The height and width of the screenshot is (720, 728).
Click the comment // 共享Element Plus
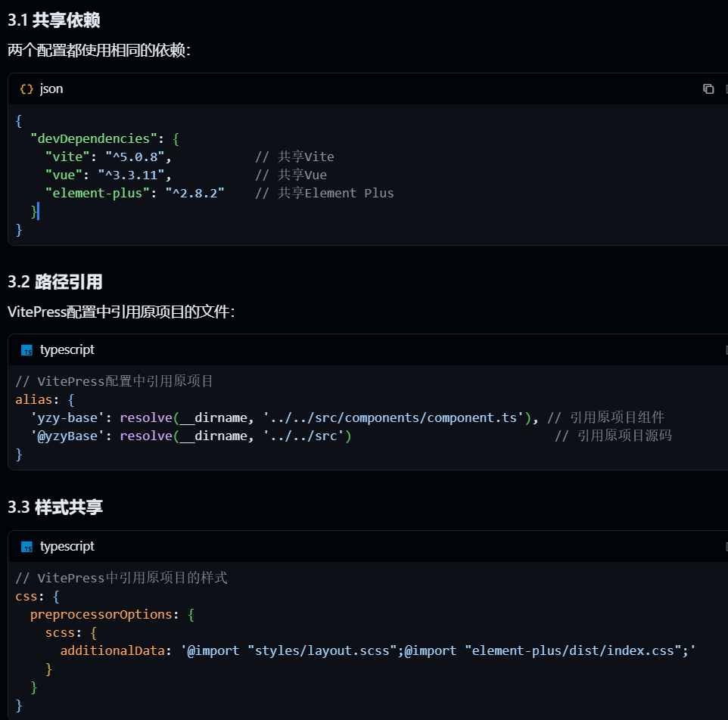(x=325, y=193)
